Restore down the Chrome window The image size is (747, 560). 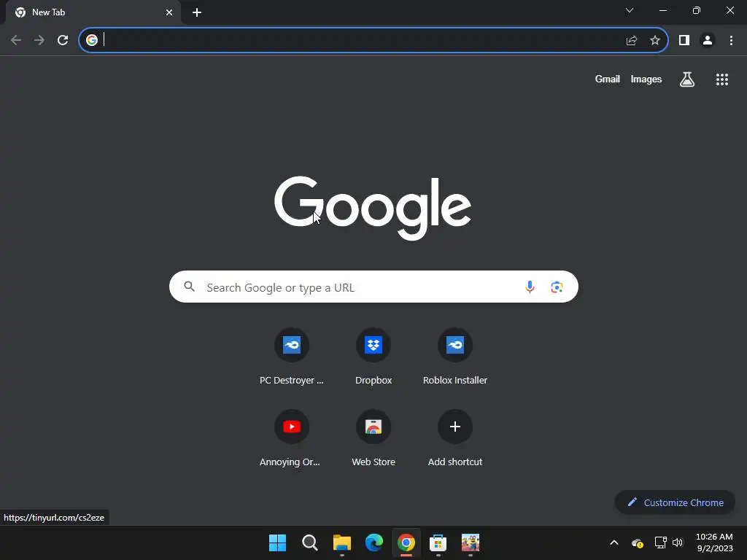pyautogui.click(x=697, y=10)
